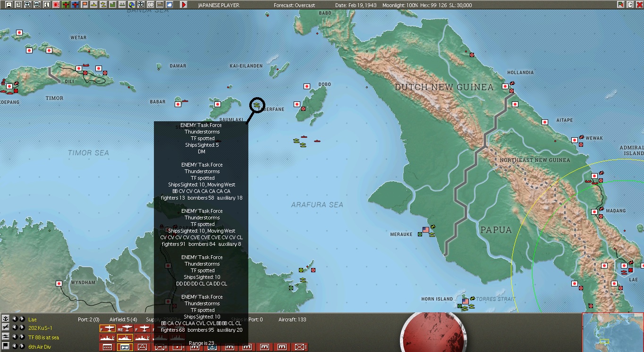Select the red plane on green background icon
Screen dimensions: 644x352
66,5
